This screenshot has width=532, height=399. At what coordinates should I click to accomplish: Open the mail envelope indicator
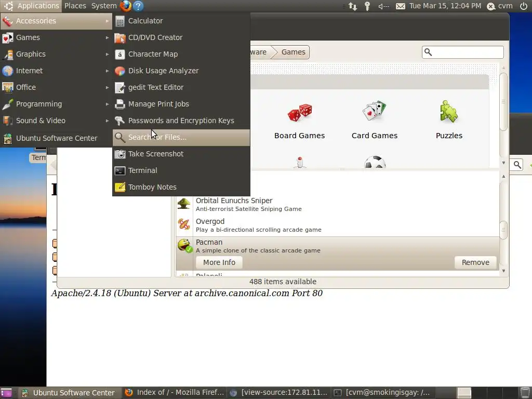coord(401,6)
